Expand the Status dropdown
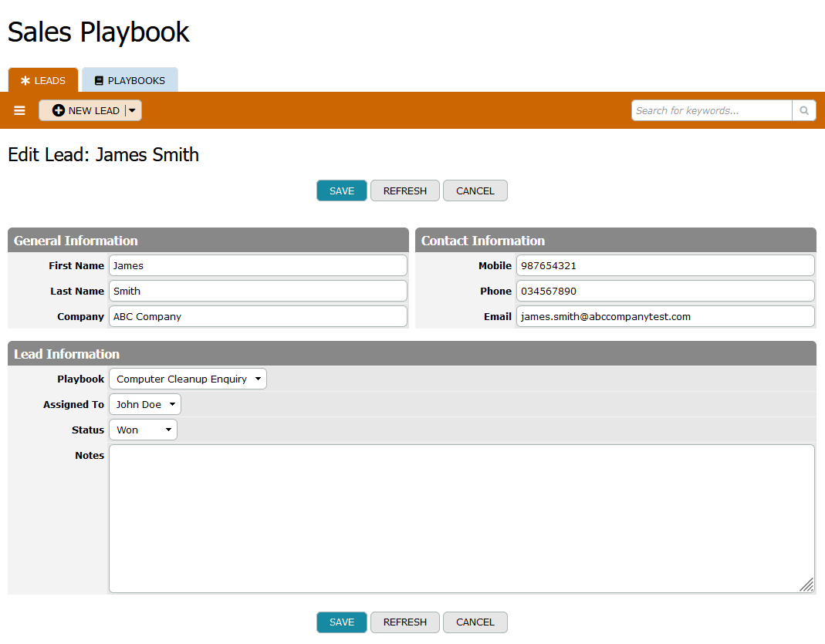The image size is (825, 644). (x=143, y=430)
